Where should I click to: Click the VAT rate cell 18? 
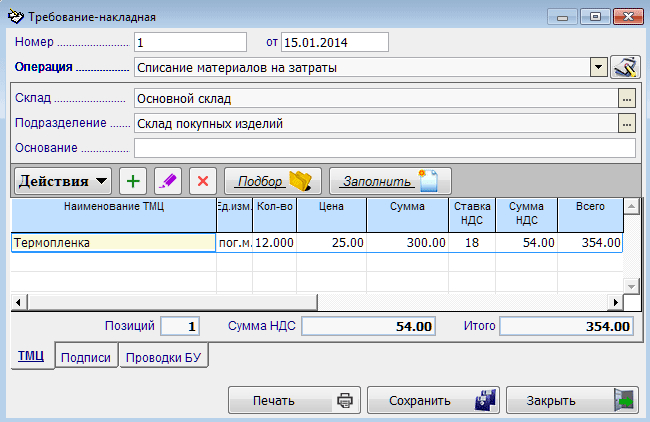click(472, 243)
